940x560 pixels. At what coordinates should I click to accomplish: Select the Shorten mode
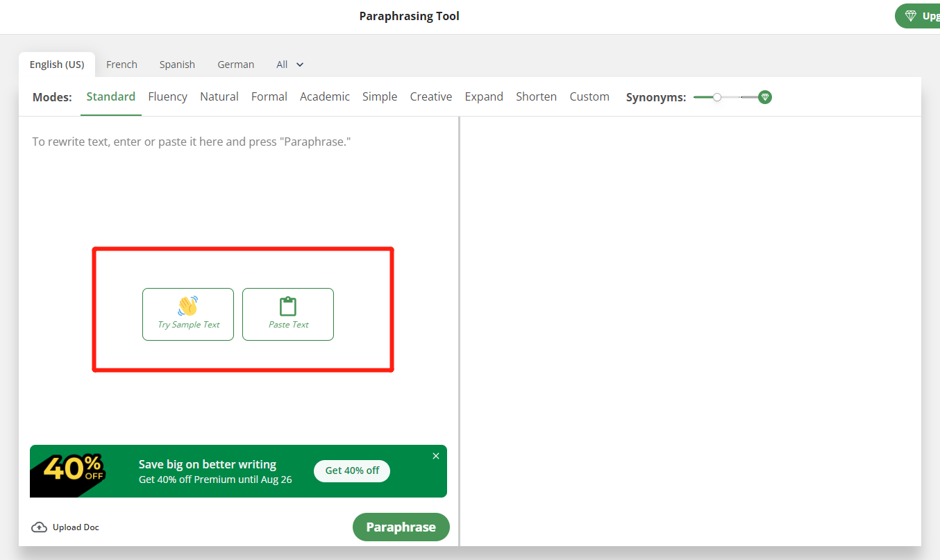536,96
